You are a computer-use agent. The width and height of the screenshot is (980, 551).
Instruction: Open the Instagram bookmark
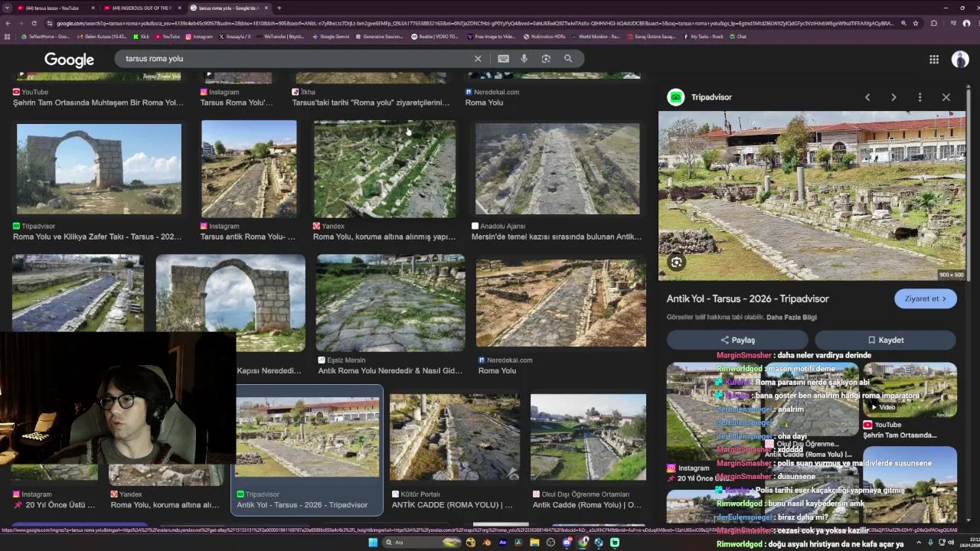click(199, 36)
